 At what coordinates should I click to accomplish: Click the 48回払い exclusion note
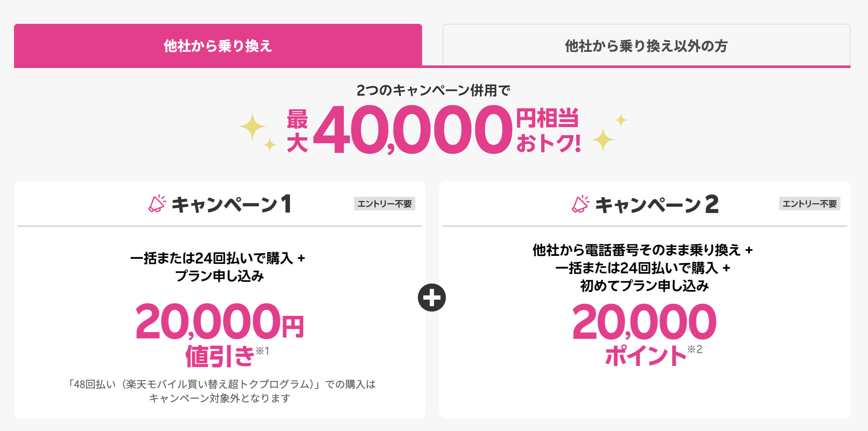click(220, 391)
